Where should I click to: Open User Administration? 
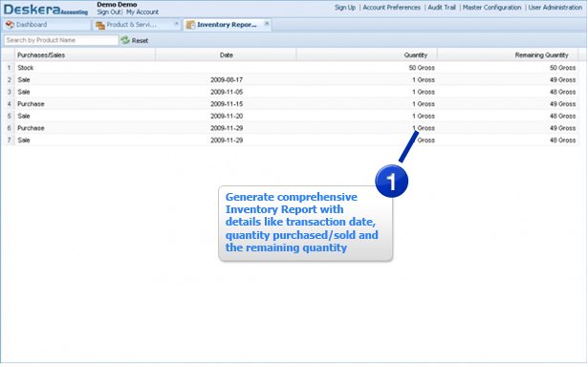tap(555, 7)
